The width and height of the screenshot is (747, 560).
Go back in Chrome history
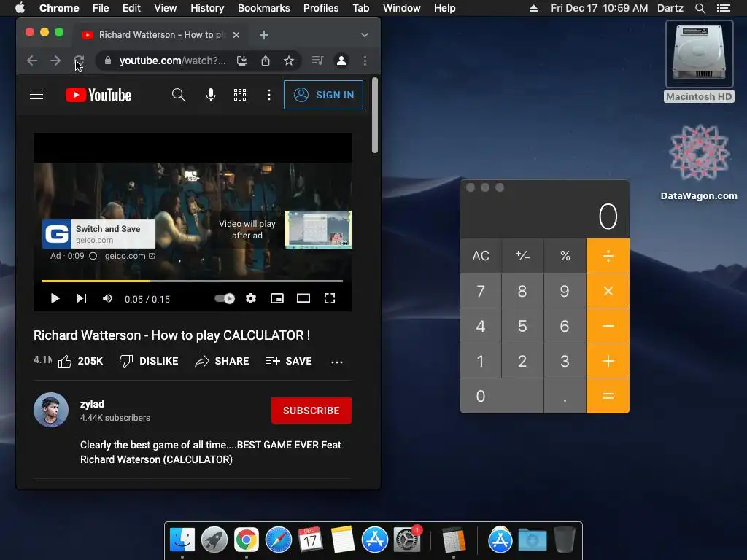[32, 61]
